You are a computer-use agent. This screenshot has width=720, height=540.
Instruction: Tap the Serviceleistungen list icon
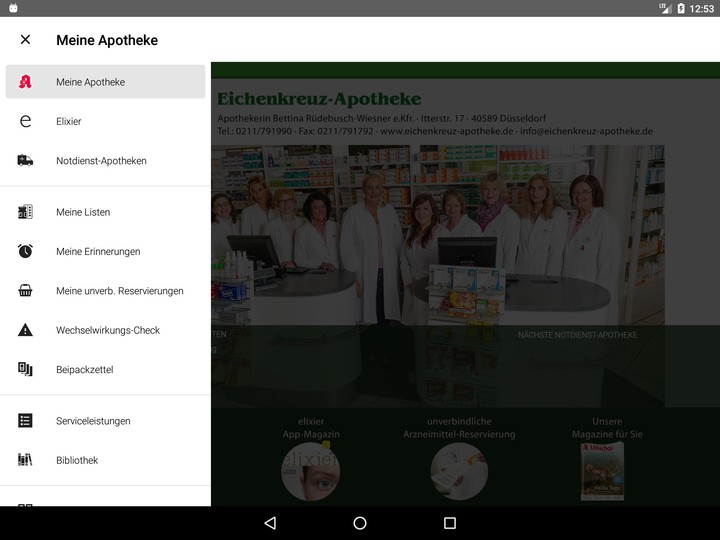tap(25, 420)
